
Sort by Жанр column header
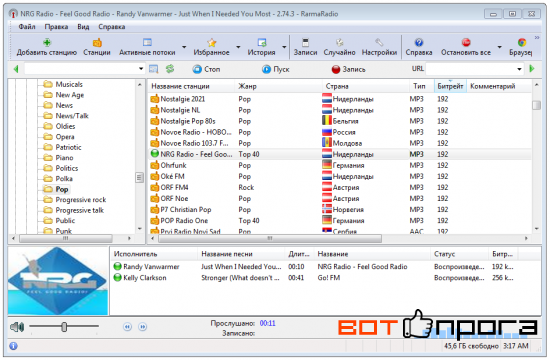point(279,86)
